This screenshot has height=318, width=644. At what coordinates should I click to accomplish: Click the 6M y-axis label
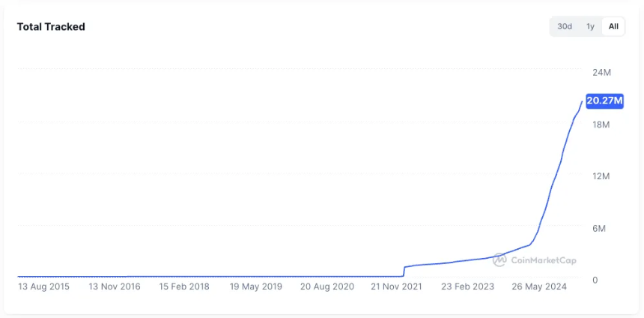pos(599,228)
